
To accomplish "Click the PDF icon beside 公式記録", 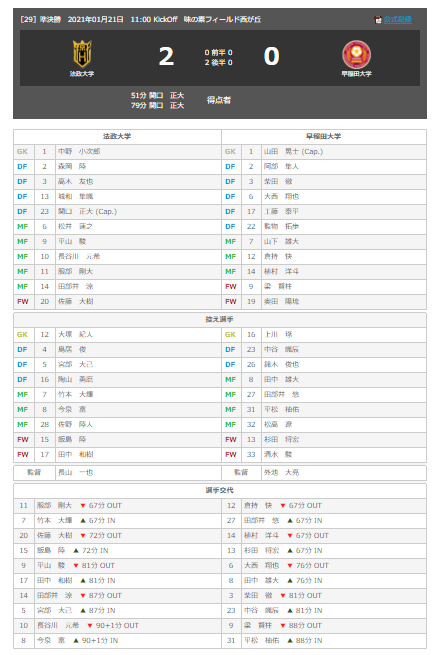I will point(378,20).
